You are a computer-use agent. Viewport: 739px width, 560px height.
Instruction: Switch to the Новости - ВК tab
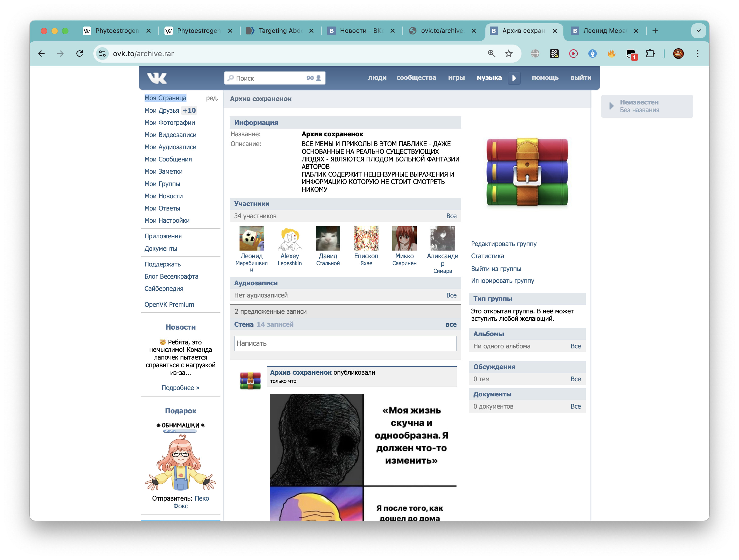click(x=362, y=31)
